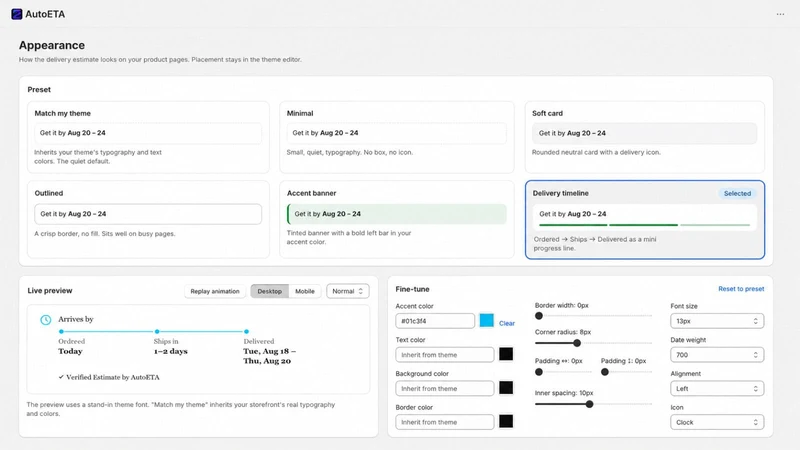
Task: Open the Alignment Left dropdown
Action: point(717,388)
